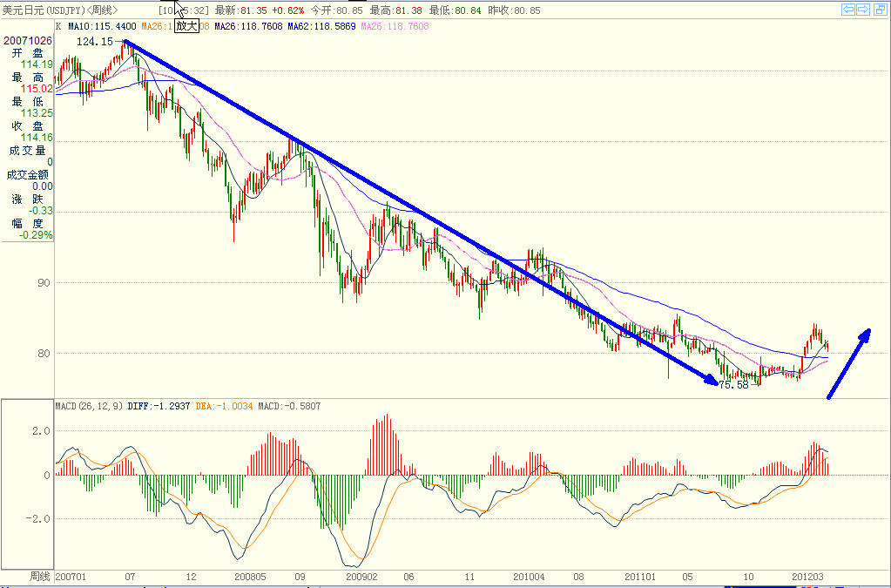Click the 收盘 value 114.16
The width and height of the screenshot is (891, 588).
[37, 138]
